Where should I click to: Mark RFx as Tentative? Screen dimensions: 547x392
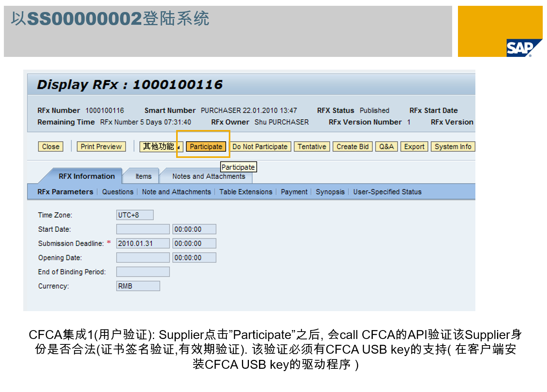(312, 147)
